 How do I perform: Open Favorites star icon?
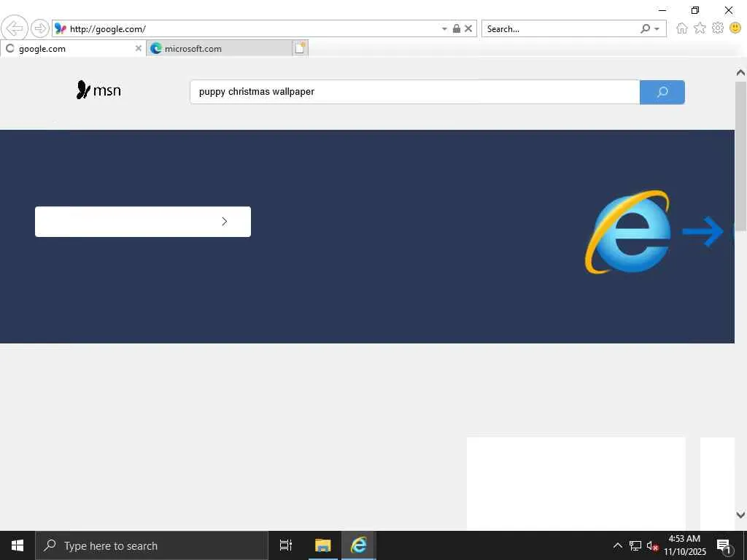(x=700, y=28)
